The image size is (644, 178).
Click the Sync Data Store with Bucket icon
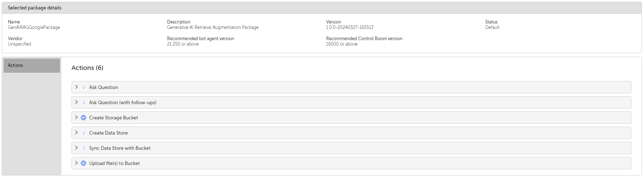click(x=83, y=148)
